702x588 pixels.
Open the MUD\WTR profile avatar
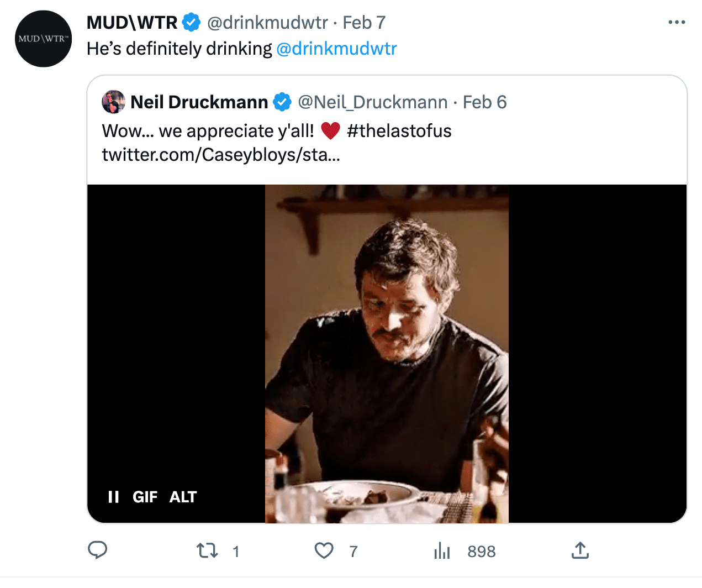(44, 39)
